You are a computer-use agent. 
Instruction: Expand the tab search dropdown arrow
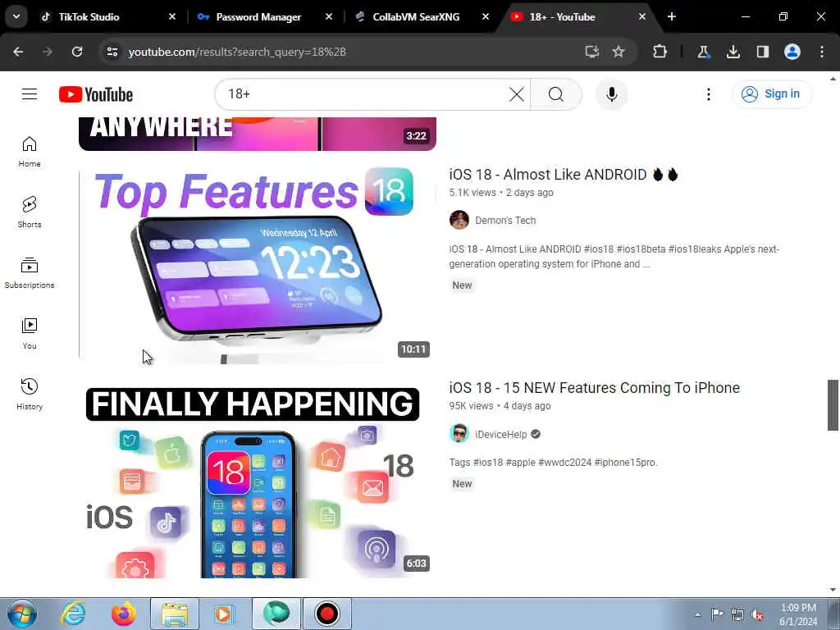[16, 16]
